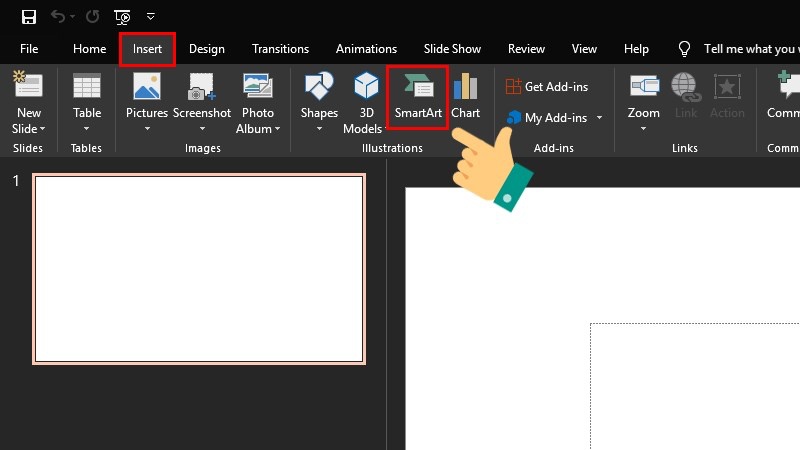
Task: Switch to the Design tab
Action: pyautogui.click(x=207, y=49)
